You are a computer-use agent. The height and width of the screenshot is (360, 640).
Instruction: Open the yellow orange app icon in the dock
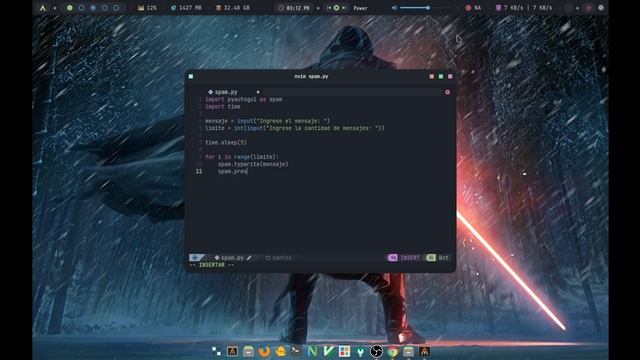280,351
